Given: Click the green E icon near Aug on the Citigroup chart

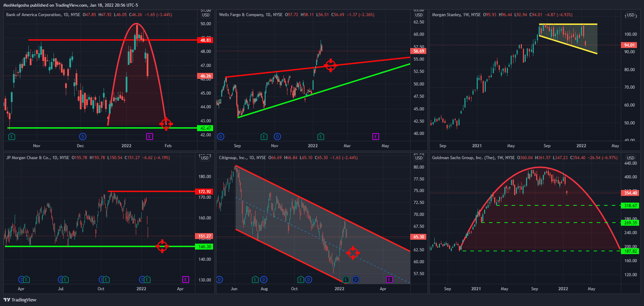Looking at the screenshot, I should click(255, 280).
